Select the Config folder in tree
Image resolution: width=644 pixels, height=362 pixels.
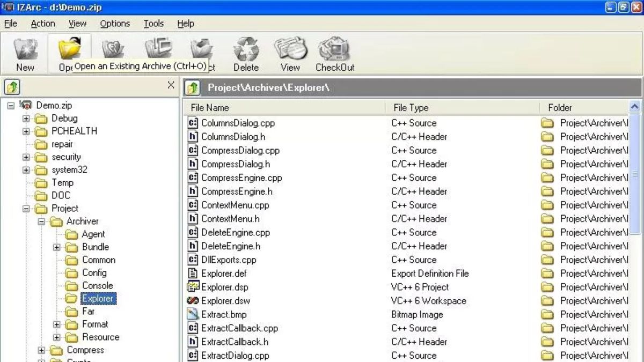click(x=94, y=273)
